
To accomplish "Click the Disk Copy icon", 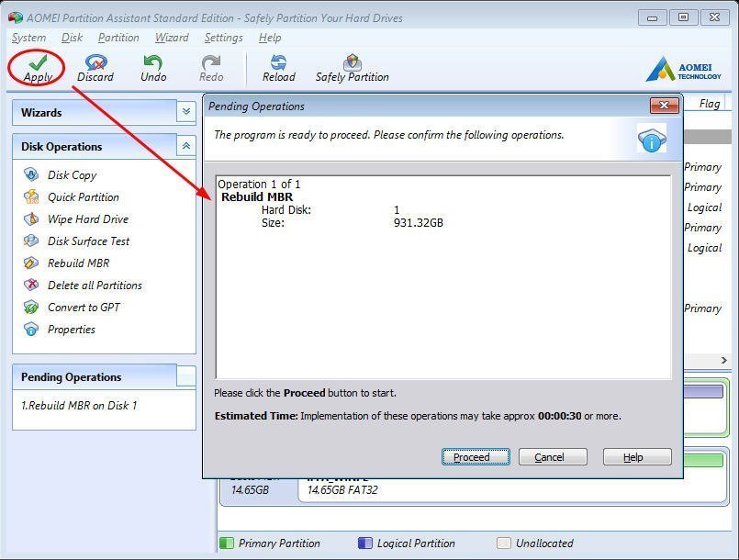I will 31,174.
